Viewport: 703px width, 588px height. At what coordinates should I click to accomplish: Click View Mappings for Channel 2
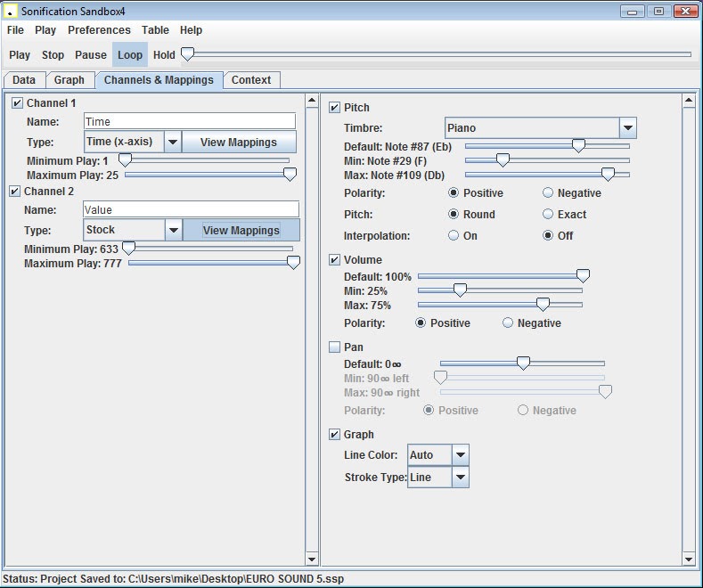(x=241, y=230)
